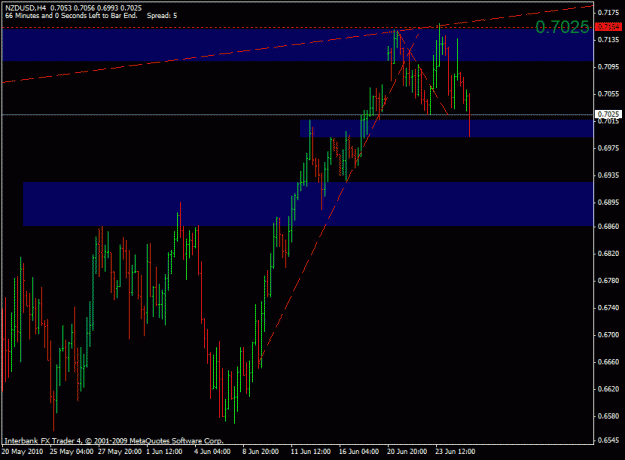Click the 0.6700 price axis label
Viewport: 625px width, 460px height.
click(x=608, y=335)
